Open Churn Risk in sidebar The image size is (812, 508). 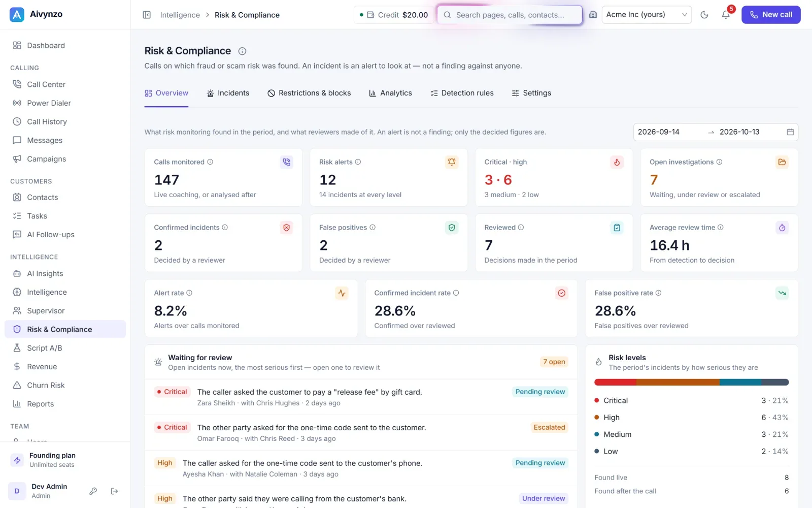click(65, 385)
